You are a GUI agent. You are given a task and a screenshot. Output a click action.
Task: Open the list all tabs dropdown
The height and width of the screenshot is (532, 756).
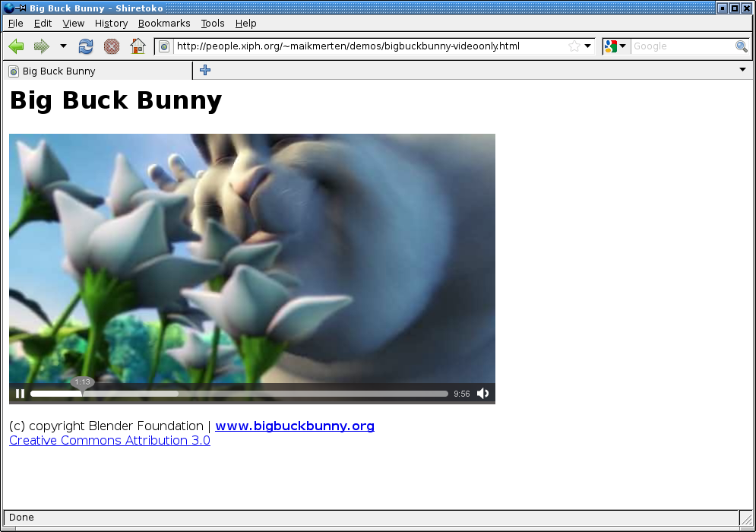(742, 70)
